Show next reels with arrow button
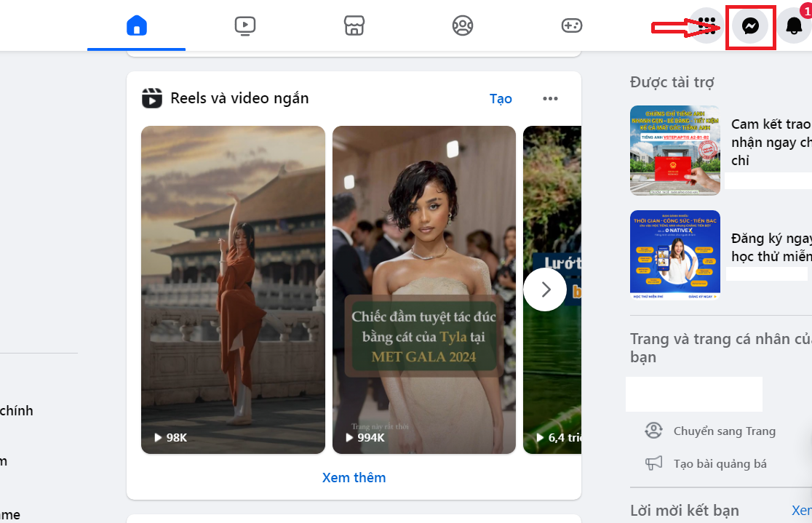This screenshot has width=812, height=523. [x=545, y=290]
